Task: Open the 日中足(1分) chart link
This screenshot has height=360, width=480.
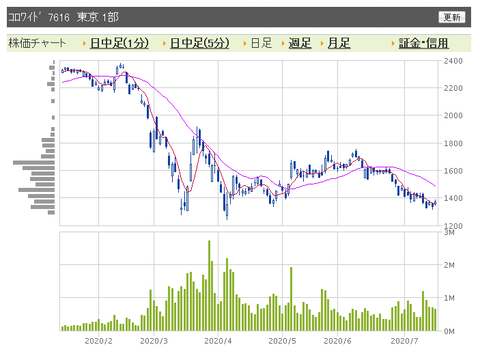Action: tap(119, 43)
